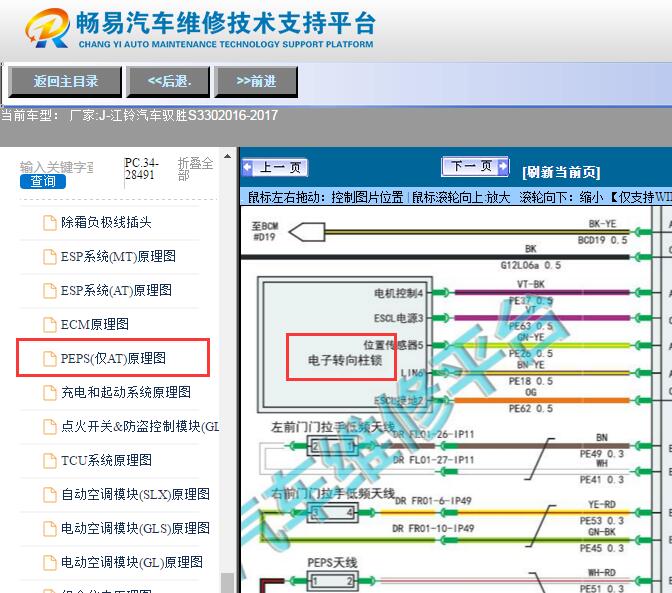Click the BCD19 0.5 wire label
The width and height of the screenshot is (672, 593).
click(603, 240)
